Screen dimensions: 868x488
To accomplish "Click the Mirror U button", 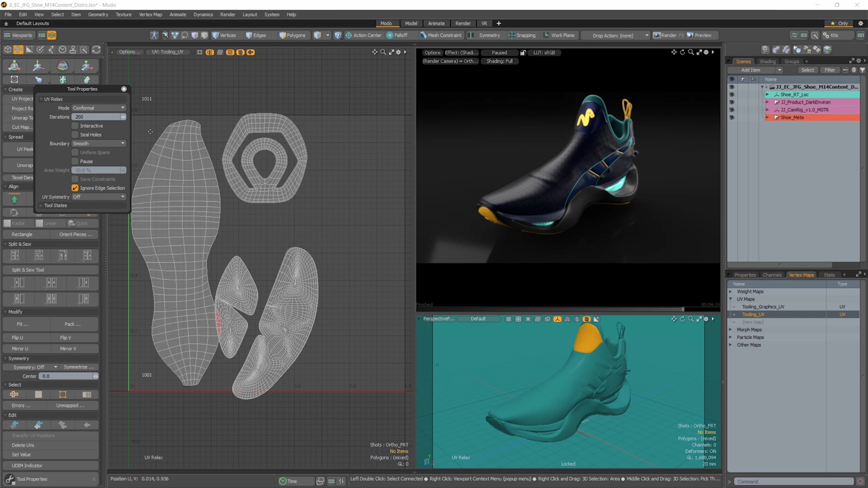I will 26,348.
